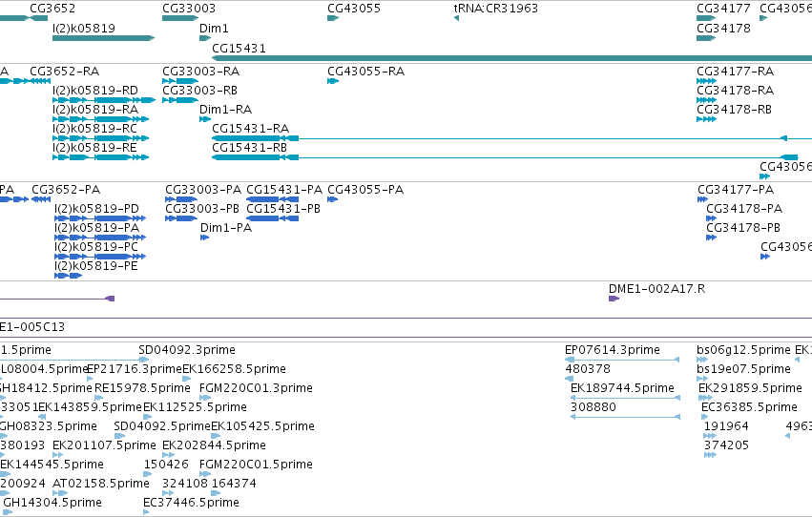
Task: Click protein CG15431-PA
Action: [272, 199]
